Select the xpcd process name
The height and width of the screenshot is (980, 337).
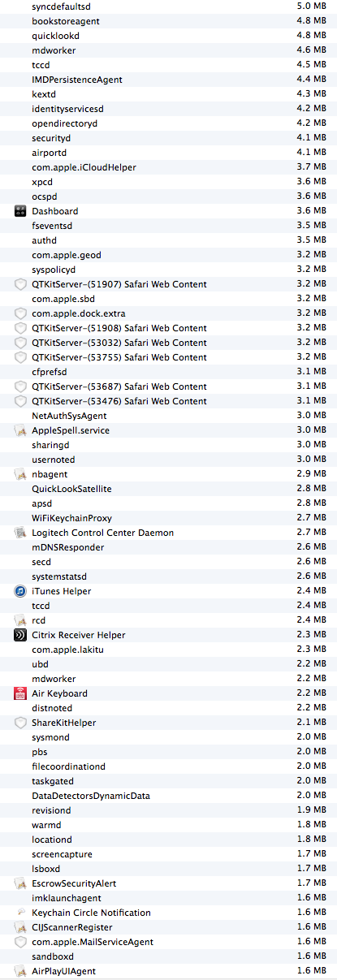(42, 182)
